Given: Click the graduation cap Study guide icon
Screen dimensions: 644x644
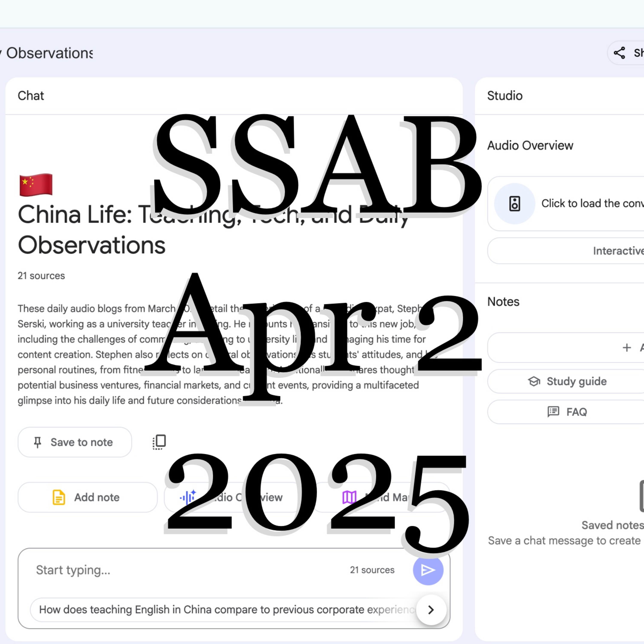Looking at the screenshot, I should (x=534, y=381).
